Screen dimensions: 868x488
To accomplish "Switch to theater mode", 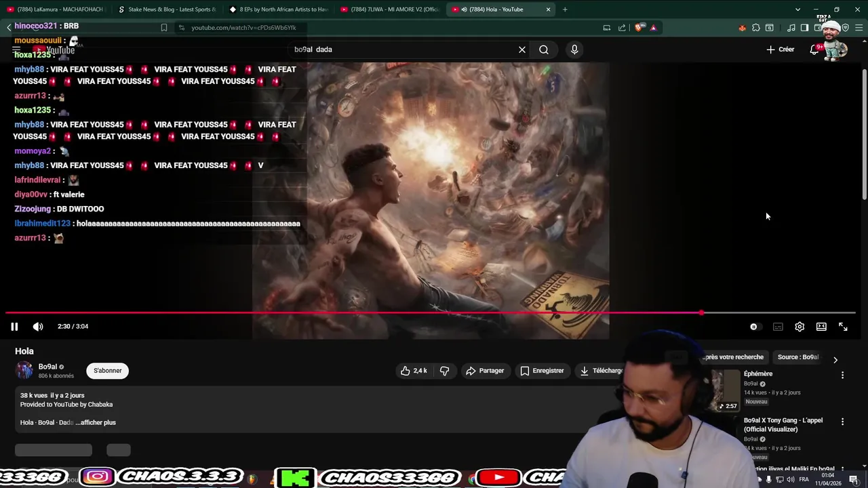I will tap(821, 327).
